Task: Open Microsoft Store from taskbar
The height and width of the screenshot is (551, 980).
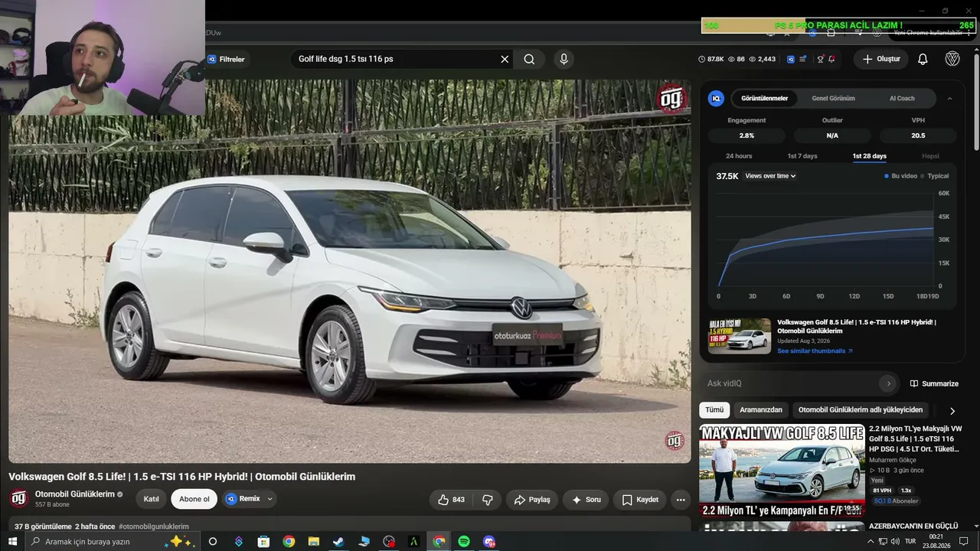Action: pos(263,542)
